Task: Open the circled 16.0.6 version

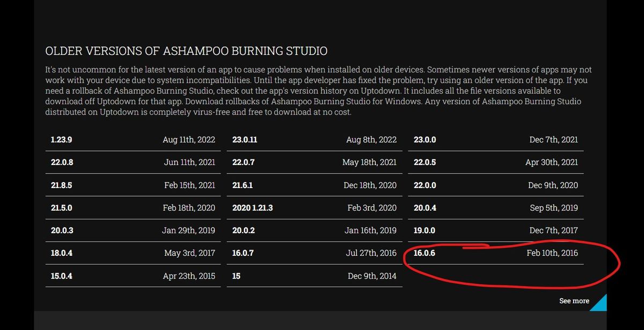Action: click(425, 253)
